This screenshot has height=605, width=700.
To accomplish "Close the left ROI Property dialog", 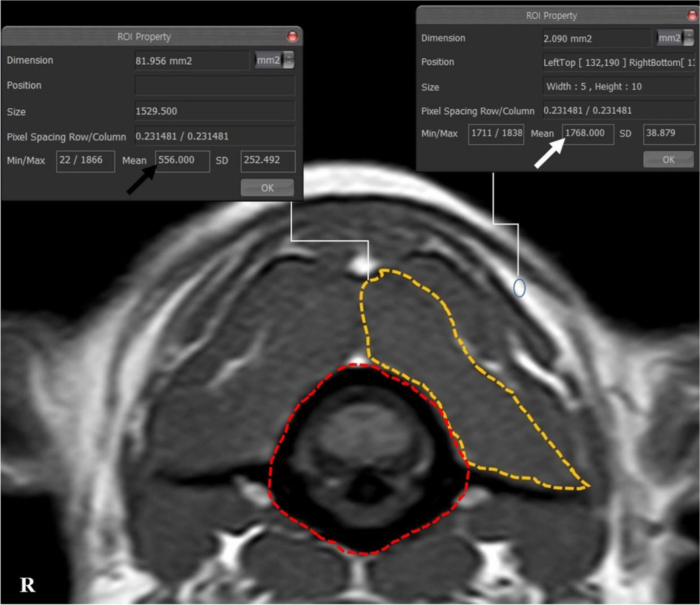I will tap(292, 37).
